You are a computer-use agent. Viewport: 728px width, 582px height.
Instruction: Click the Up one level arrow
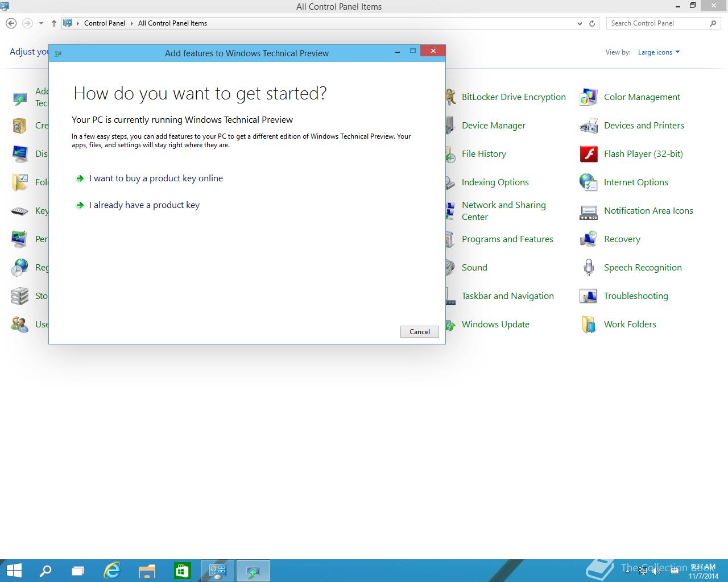pyautogui.click(x=54, y=23)
